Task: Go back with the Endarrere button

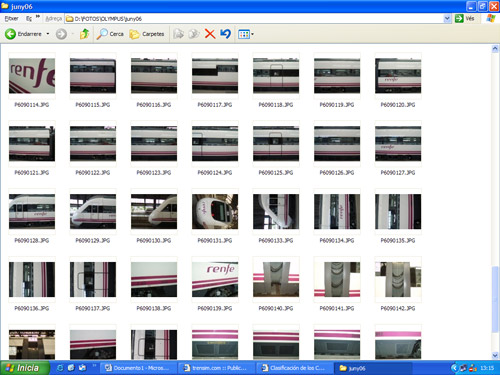Action: 23,34
